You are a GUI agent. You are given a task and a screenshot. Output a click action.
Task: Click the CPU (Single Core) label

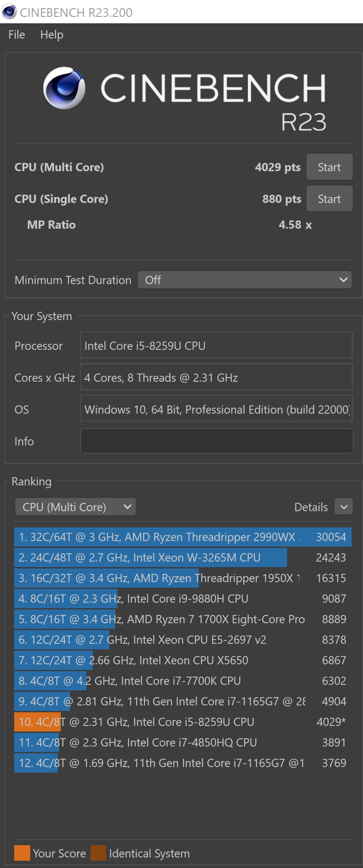click(61, 199)
